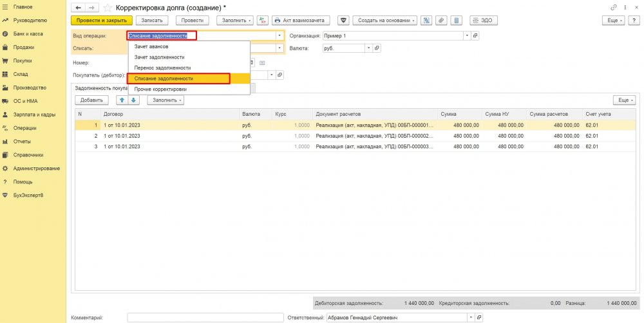Viewport: 644px width, 323px height.
Task: Click into the Комментарий input field
Action: pos(205,317)
